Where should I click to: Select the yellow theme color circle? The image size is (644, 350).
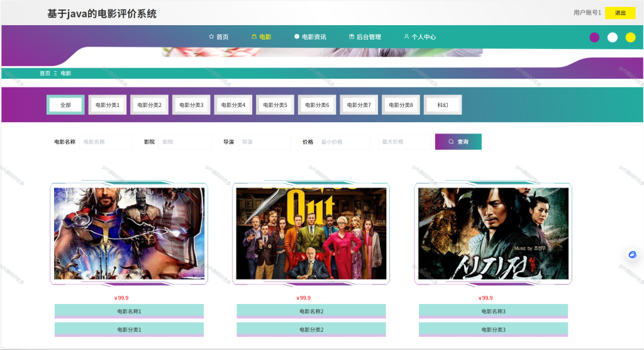point(630,37)
